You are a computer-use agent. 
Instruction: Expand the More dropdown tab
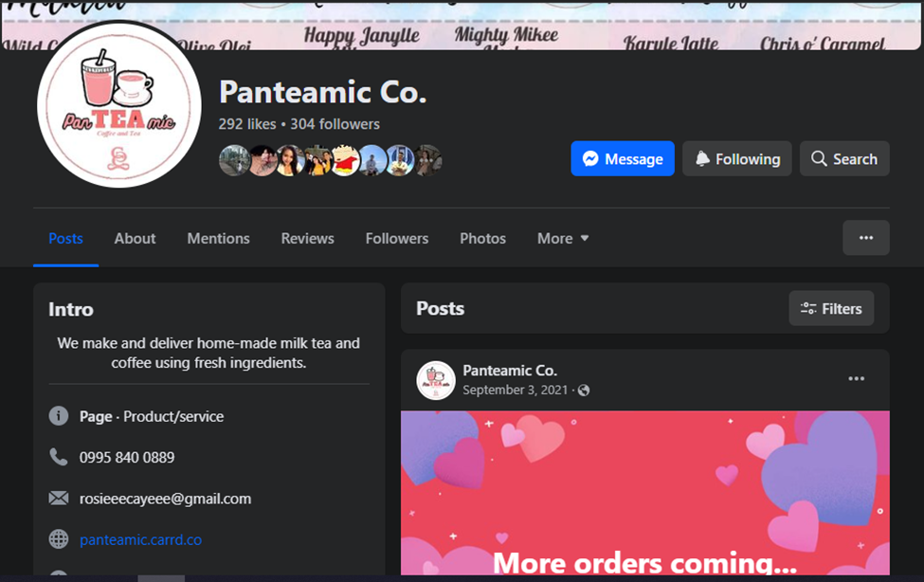pos(563,238)
